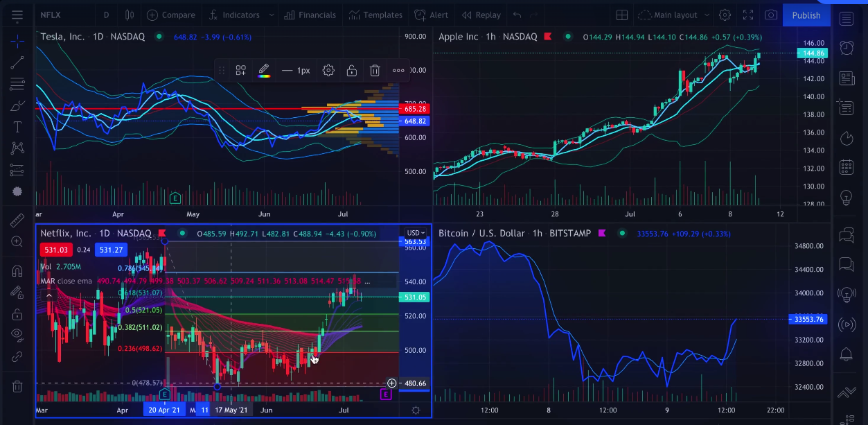Open the line color picker in floating toolbar
The width and height of the screenshot is (868, 425).
pyautogui.click(x=264, y=70)
